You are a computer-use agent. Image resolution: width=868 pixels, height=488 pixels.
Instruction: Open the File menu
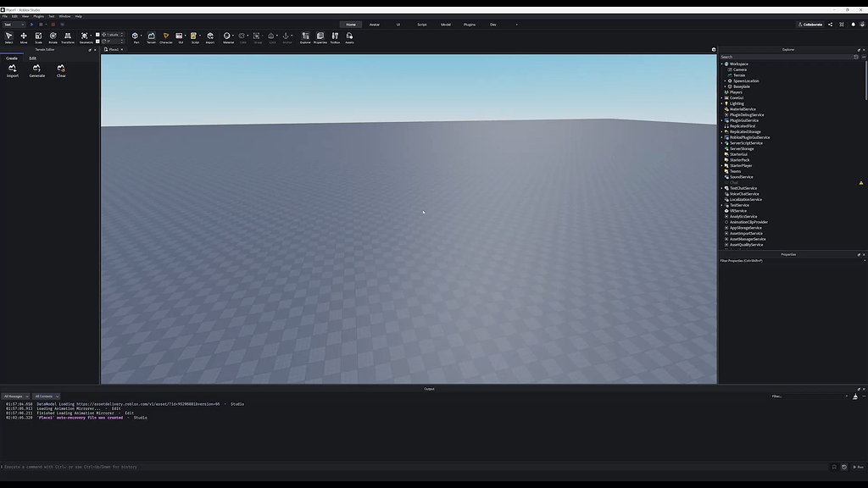[x=5, y=16]
